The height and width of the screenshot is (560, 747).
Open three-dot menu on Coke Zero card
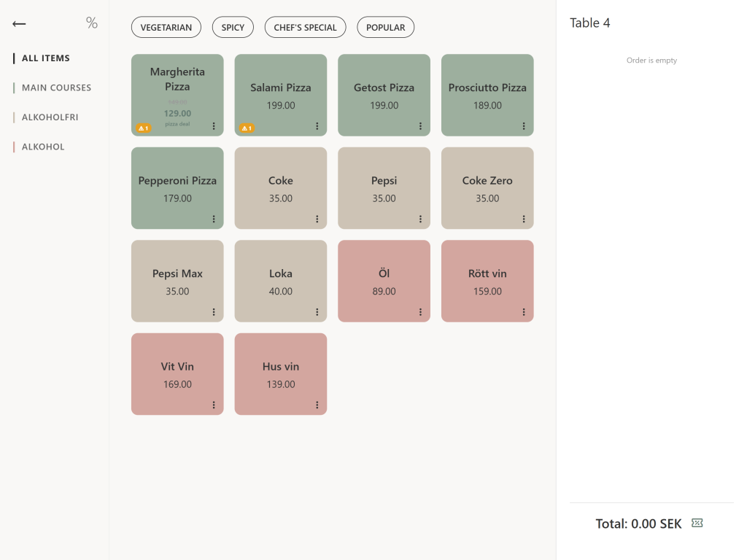point(524,219)
